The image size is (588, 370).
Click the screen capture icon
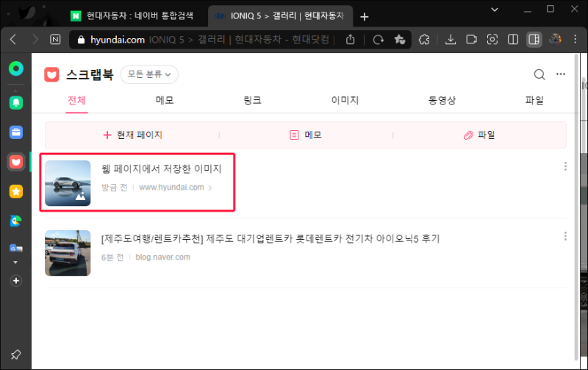point(492,40)
